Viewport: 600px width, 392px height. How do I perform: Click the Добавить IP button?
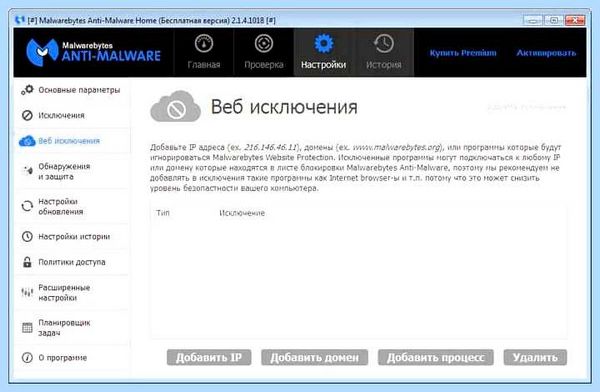(x=209, y=357)
